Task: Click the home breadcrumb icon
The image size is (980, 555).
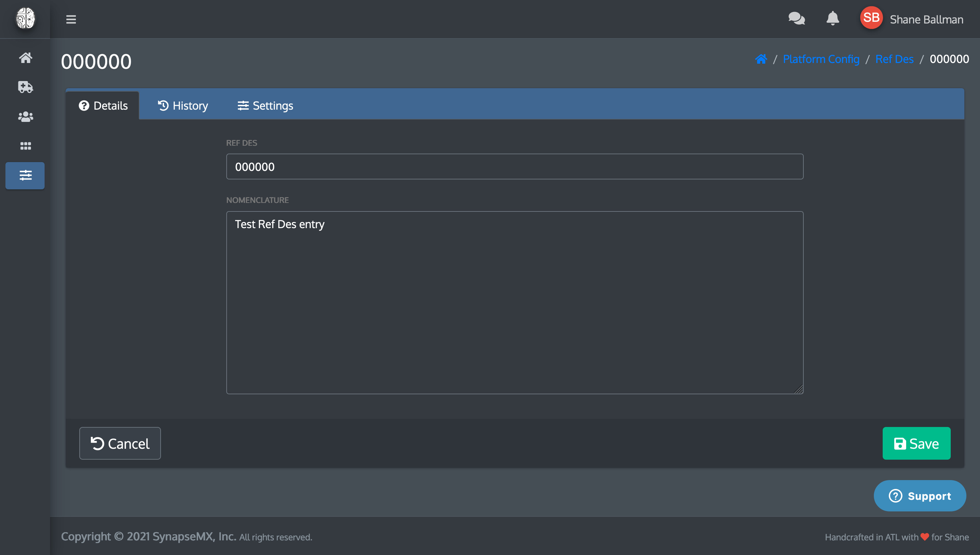Action: pyautogui.click(x=761, y=59)
